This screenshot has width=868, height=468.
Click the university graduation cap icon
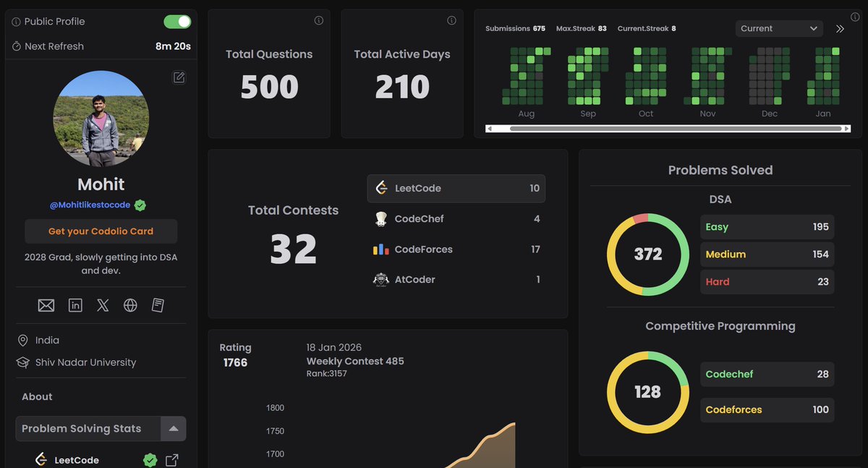click(22, 362)
